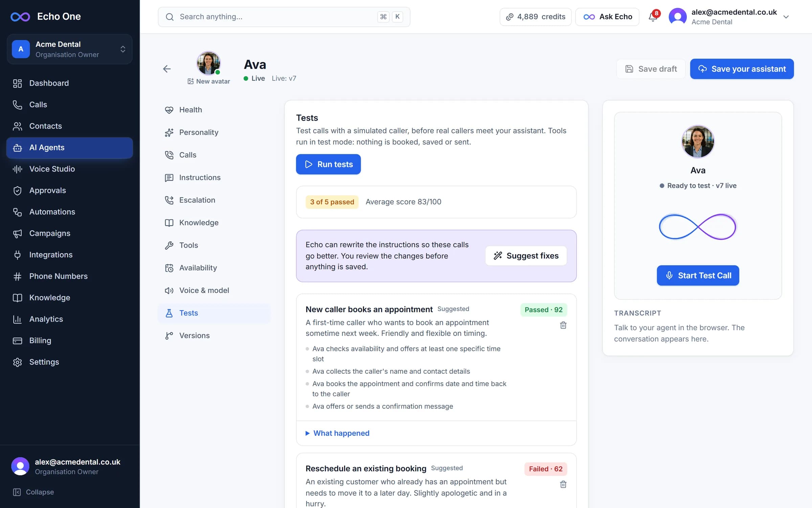
Task: Open Knowledge in the main sidebar
Action: point(69,298)
